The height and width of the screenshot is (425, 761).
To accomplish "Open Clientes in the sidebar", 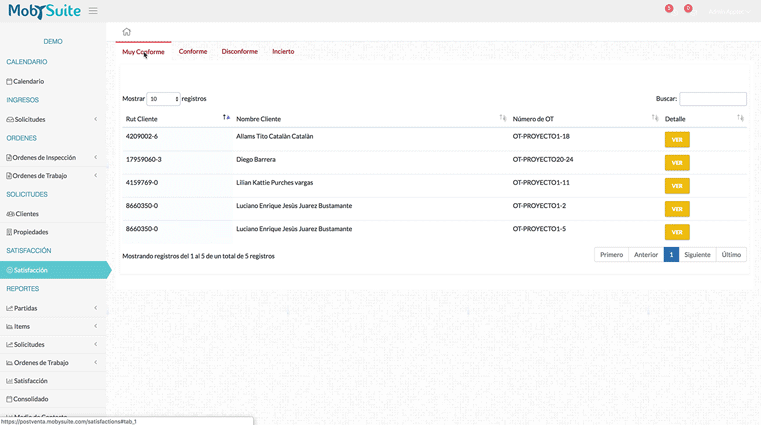I will click(x=52, y=214).
